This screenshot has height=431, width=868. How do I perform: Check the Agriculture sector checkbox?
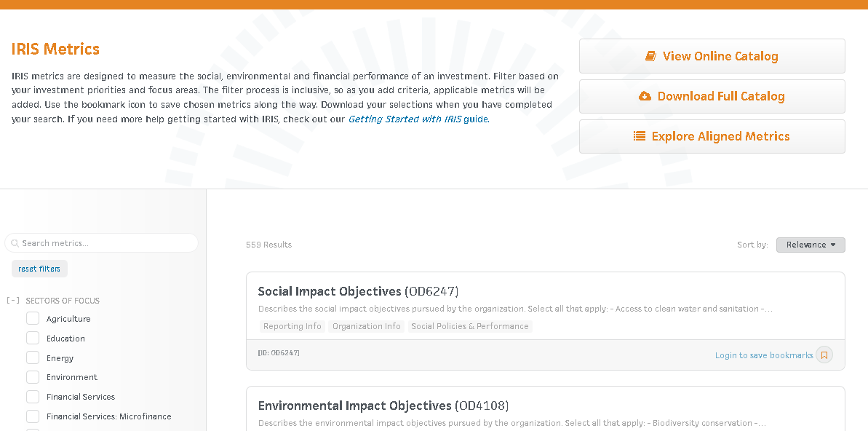(33, 319)
